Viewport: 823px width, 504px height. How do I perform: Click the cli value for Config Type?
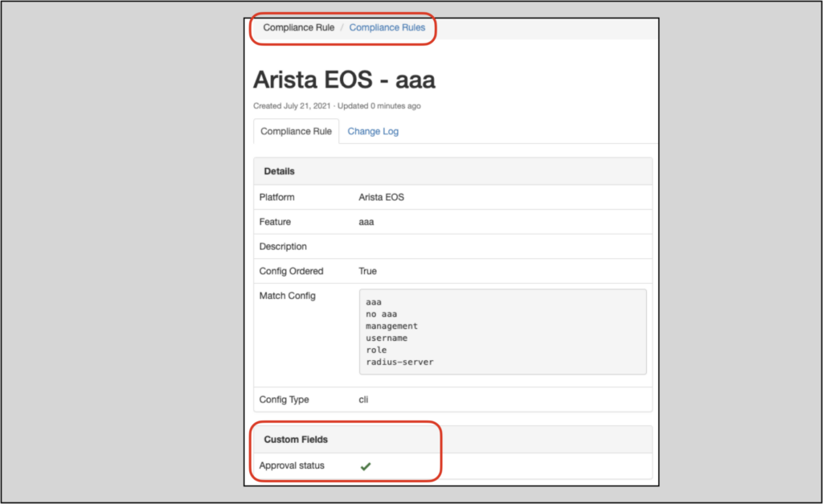(363, 400)
